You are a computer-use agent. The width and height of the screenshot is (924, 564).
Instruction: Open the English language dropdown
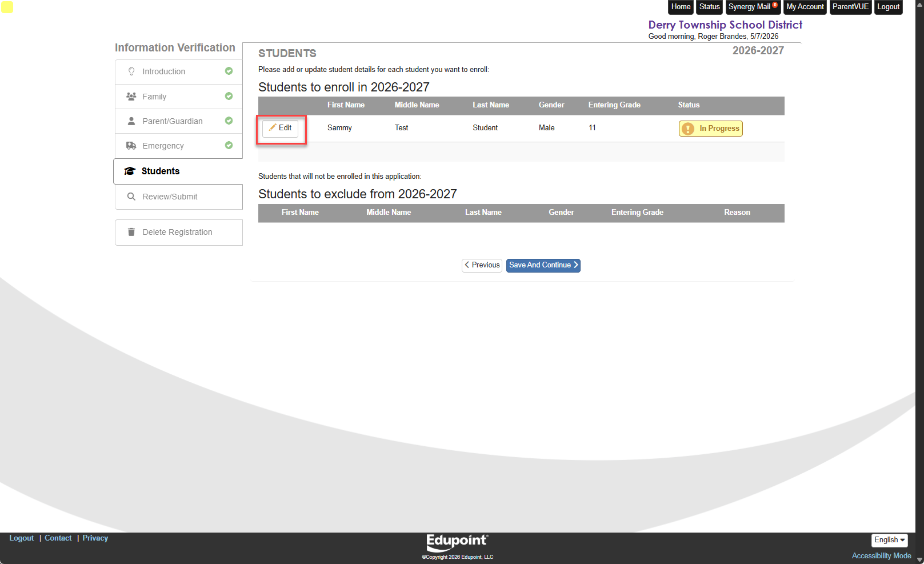tap(889, 540)
